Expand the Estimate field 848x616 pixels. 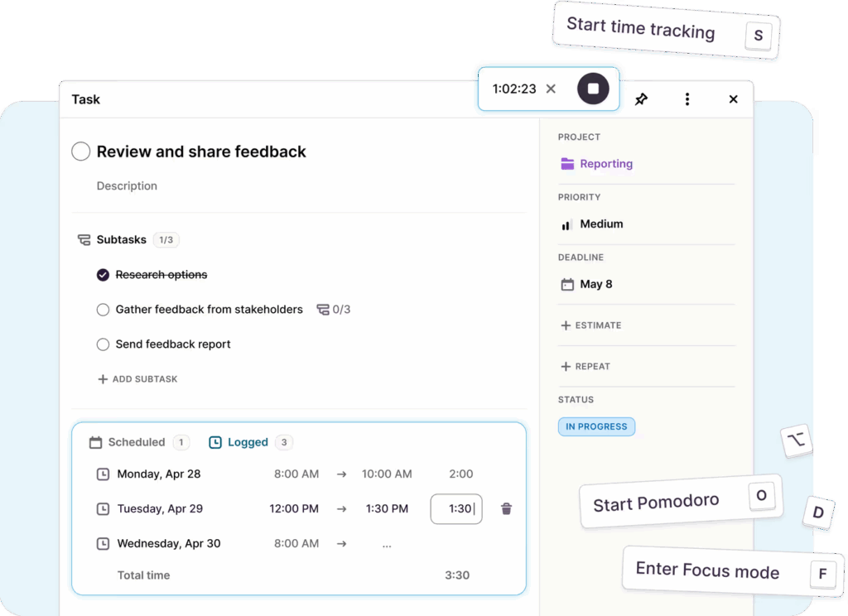pos(591,325)
